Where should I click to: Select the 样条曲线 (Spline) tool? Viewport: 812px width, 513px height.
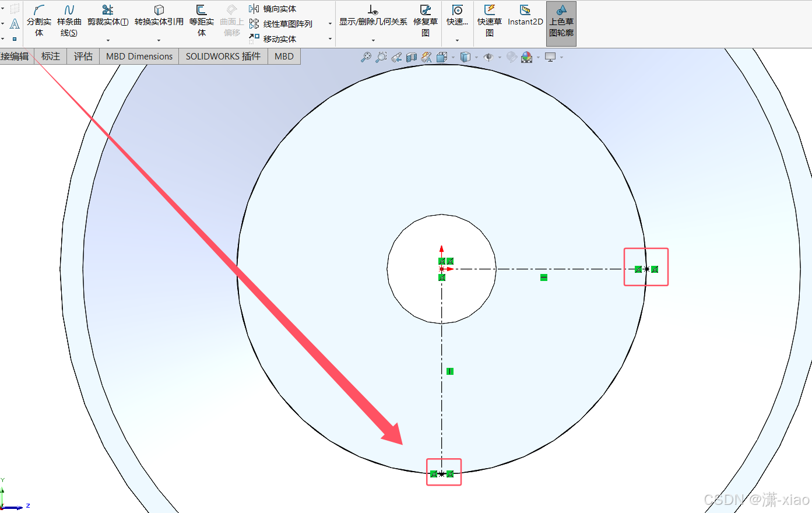tap(69, 21)
